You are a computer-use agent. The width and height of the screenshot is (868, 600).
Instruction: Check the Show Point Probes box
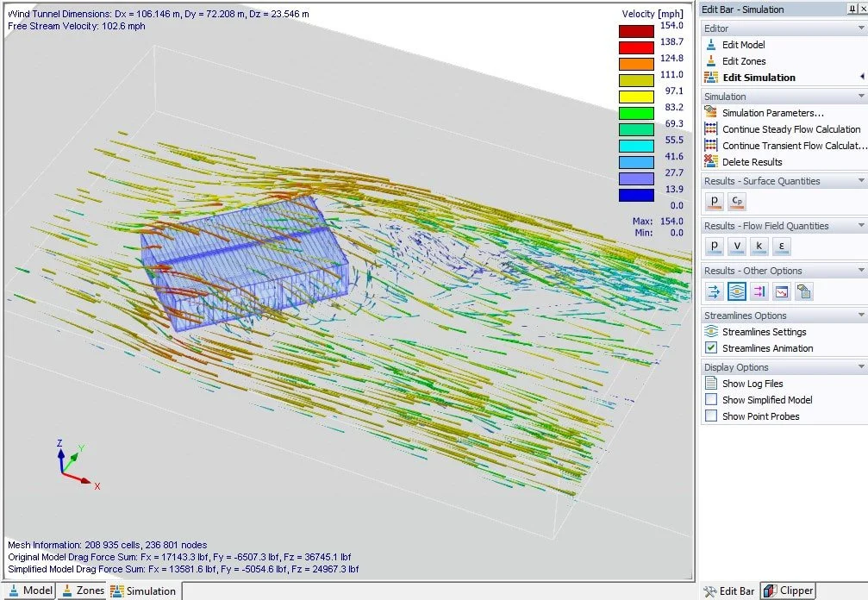(x=710, y=416)
